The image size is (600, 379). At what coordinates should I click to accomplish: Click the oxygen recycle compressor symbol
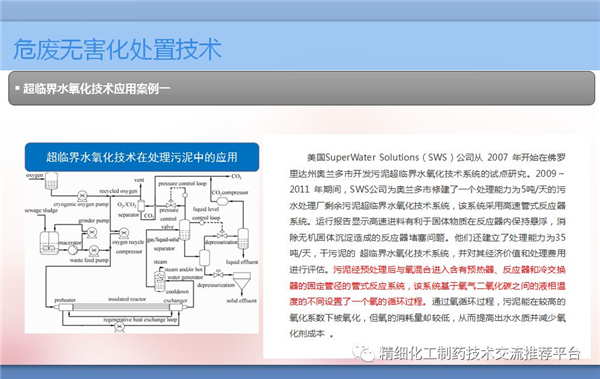[x=124, y=233]
